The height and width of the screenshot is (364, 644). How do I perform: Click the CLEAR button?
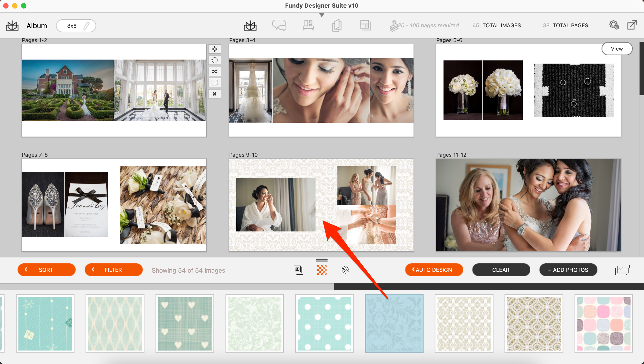point(501,269)
